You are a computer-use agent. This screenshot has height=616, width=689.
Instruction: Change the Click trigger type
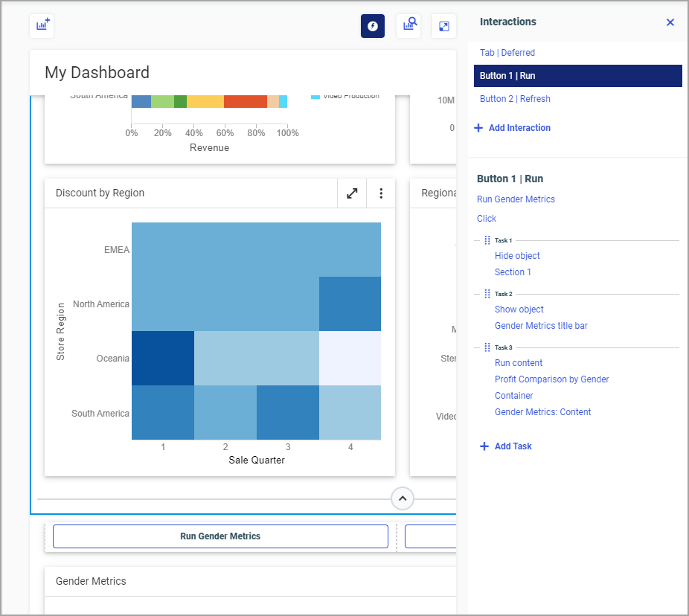coord(487,219)
